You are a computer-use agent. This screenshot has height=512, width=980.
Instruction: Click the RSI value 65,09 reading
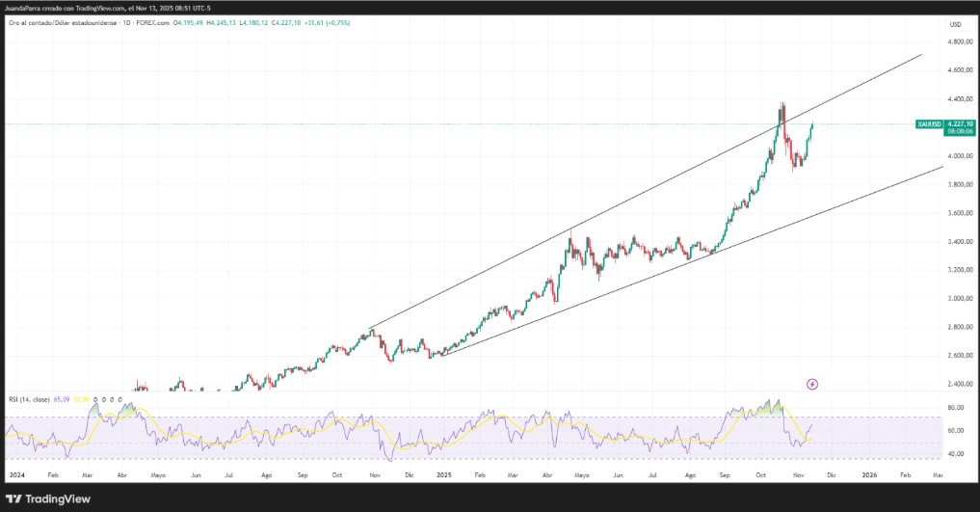(60, 399)
